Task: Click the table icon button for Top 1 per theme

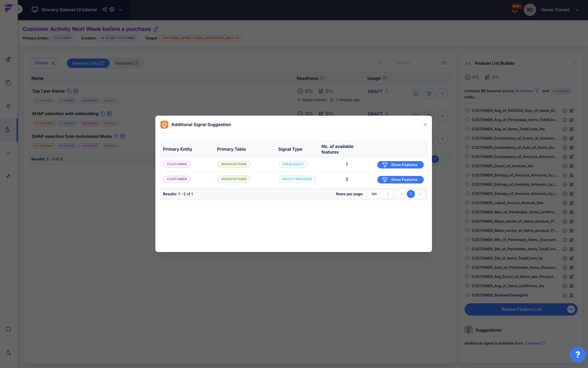Action: [429, 93]
